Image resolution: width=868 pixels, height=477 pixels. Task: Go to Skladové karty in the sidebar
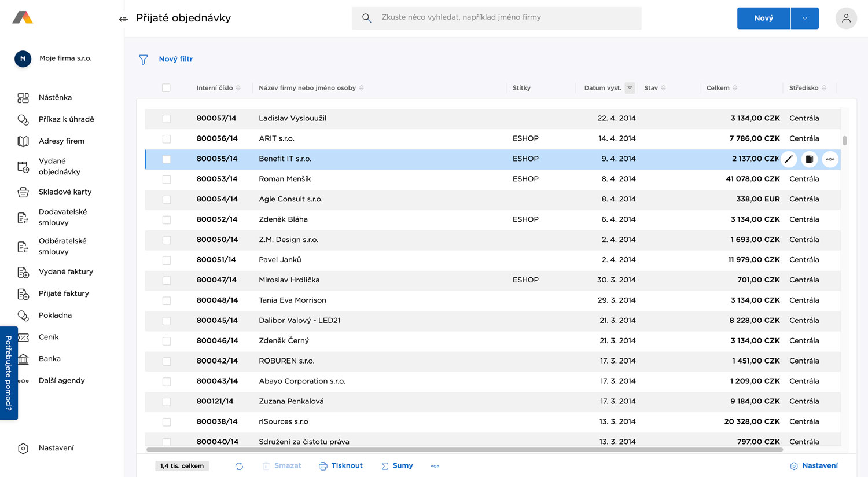65,192
